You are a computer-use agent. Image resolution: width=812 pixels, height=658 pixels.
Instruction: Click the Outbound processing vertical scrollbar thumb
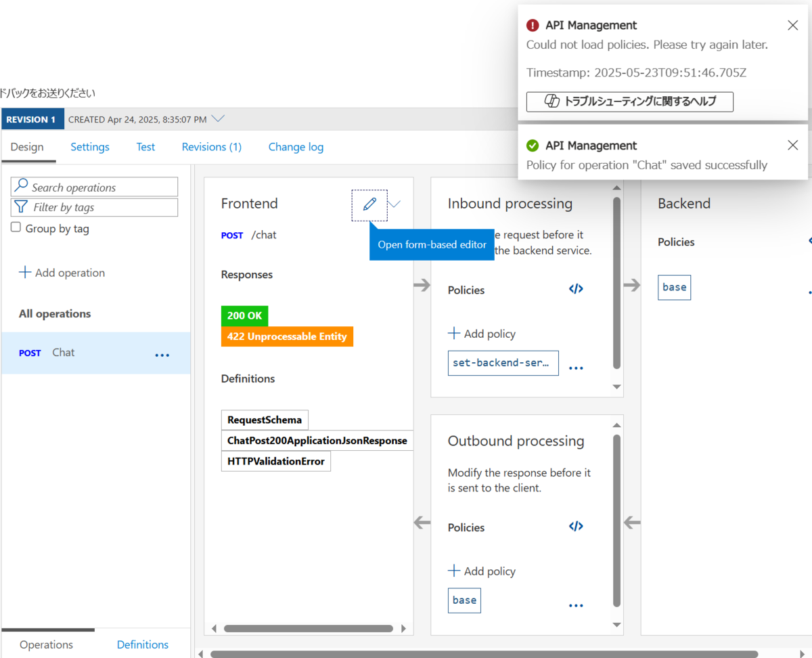(x=616, y=521)
